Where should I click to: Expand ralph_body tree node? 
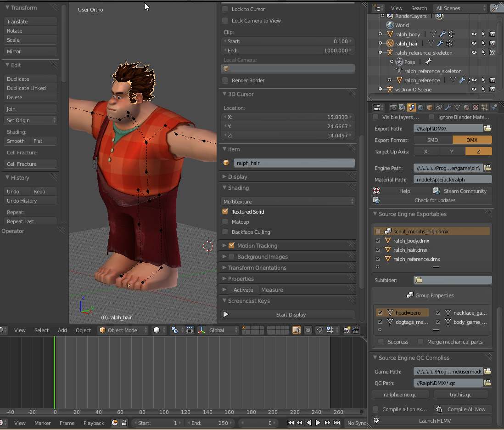tap(380, 34)
